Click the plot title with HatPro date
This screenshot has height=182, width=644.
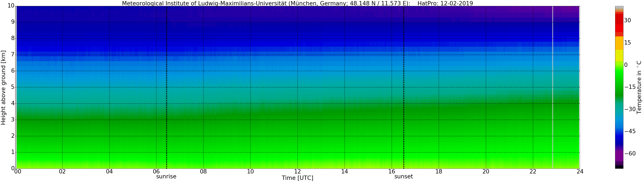click(x=297, y=3)
